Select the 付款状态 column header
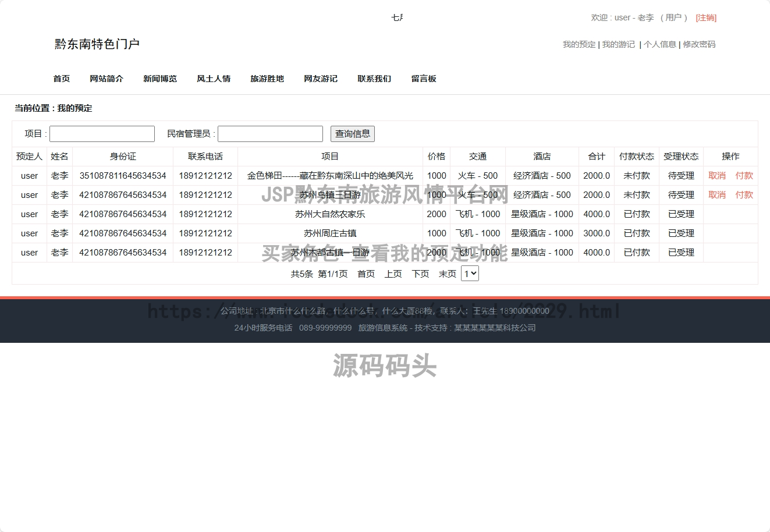Screen dimensions: 770x532 point(637,157)
